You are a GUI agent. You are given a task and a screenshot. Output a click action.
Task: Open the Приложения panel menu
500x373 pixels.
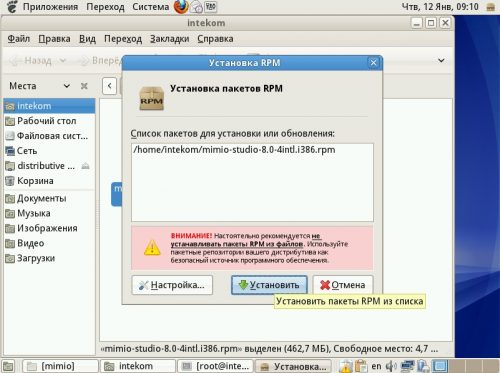point(50,7)
